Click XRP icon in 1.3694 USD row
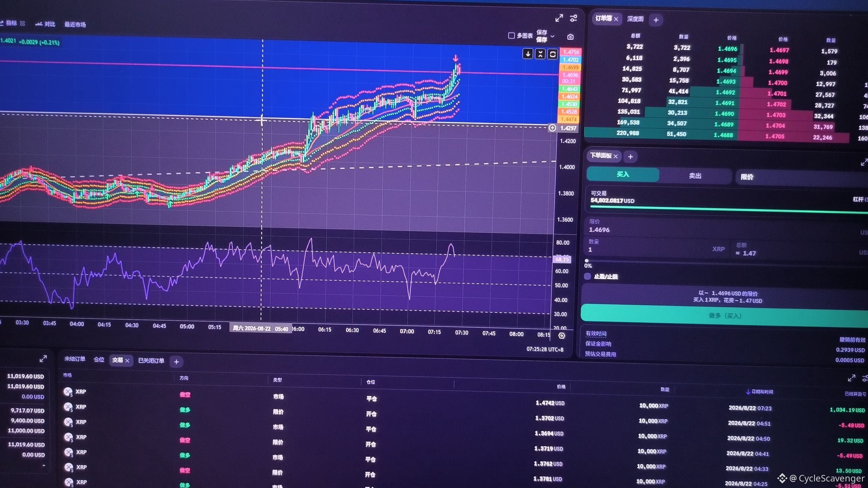 [68, 422]
